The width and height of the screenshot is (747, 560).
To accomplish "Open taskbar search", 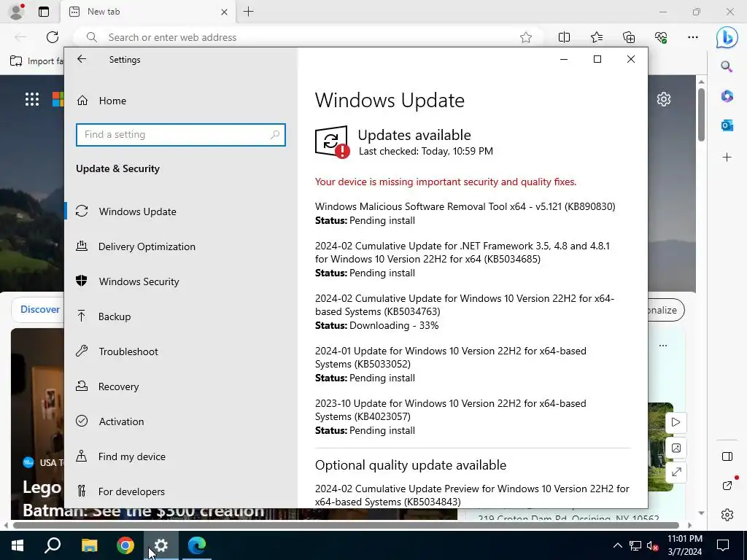I will pos(53,545).
